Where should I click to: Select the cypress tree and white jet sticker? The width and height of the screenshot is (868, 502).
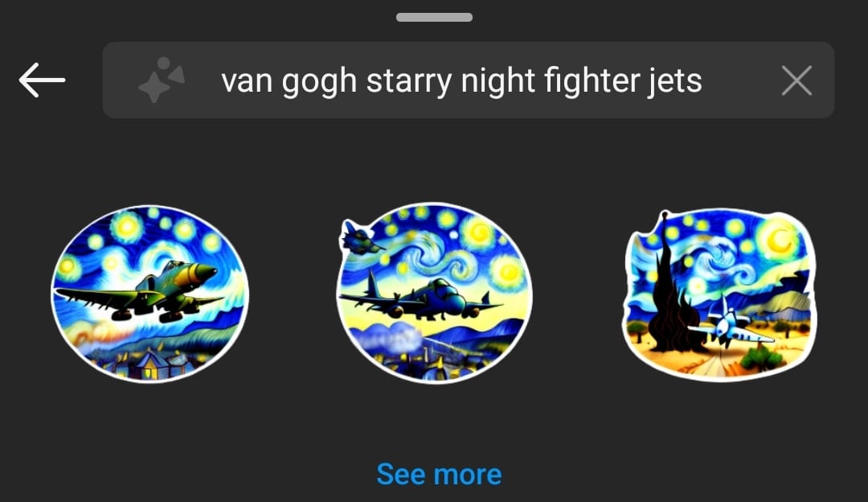click(x=719, y=294)
